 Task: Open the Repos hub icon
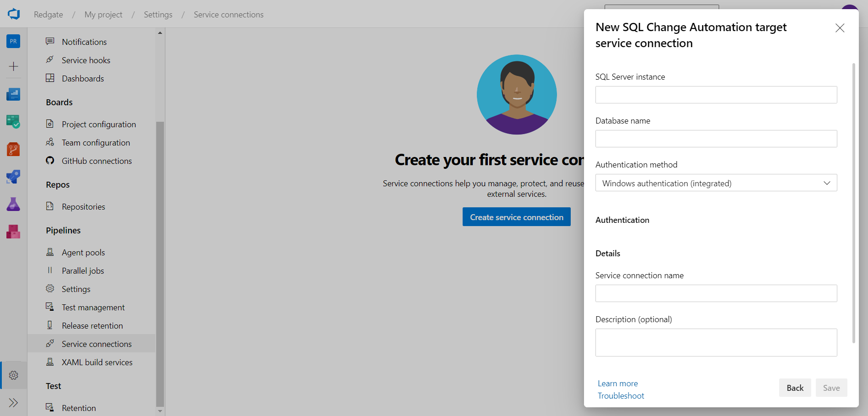point(13,149)
